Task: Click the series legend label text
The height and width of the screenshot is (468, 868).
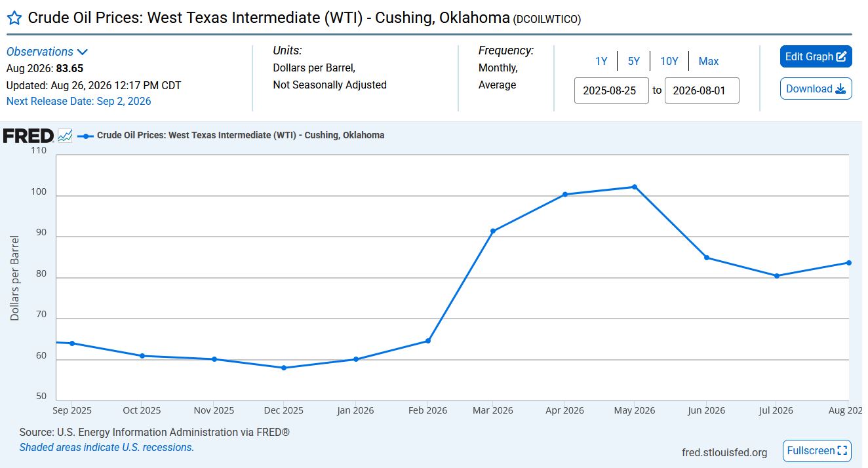Action: pyautogui.click(x=241, y=135)
